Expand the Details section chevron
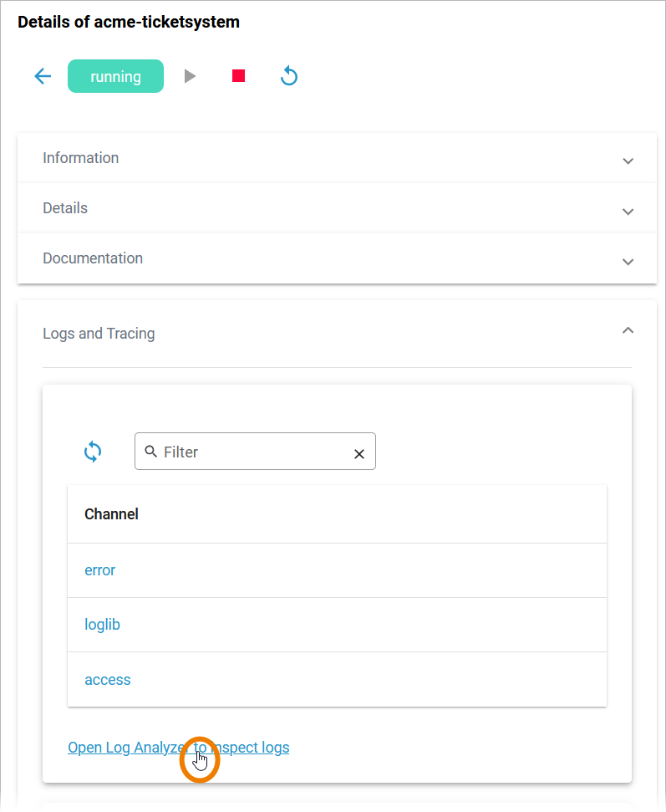The image size is (666, 812). click(628, 211)
